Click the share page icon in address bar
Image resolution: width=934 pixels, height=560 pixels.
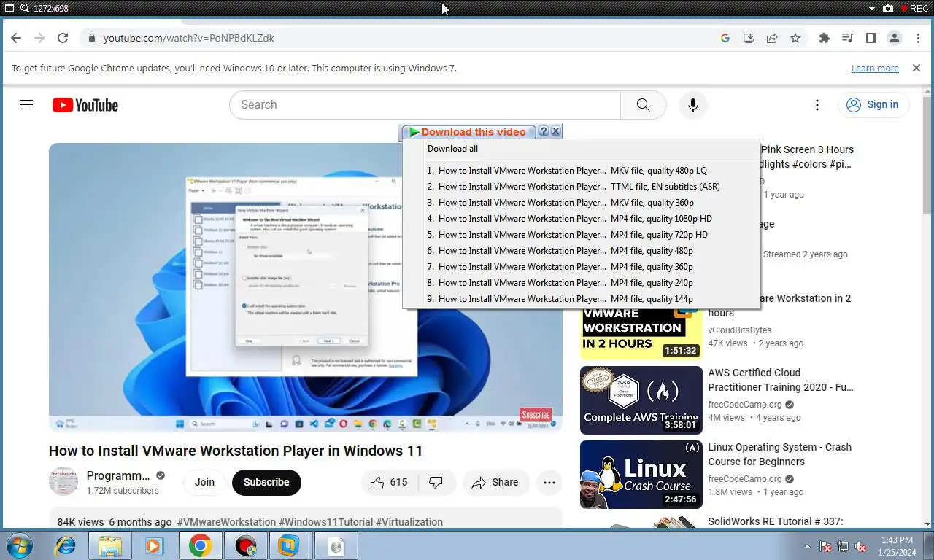[x=772, y=38]
